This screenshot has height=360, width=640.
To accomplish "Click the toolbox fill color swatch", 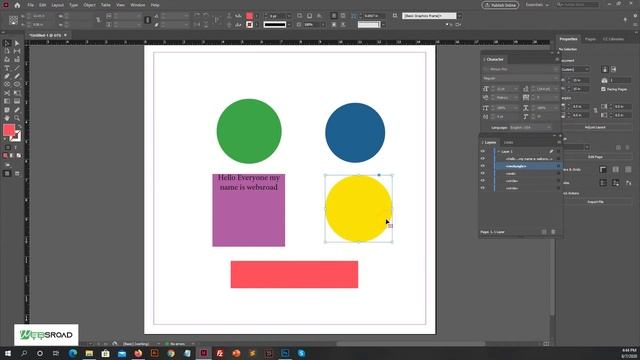I will 9,130.
